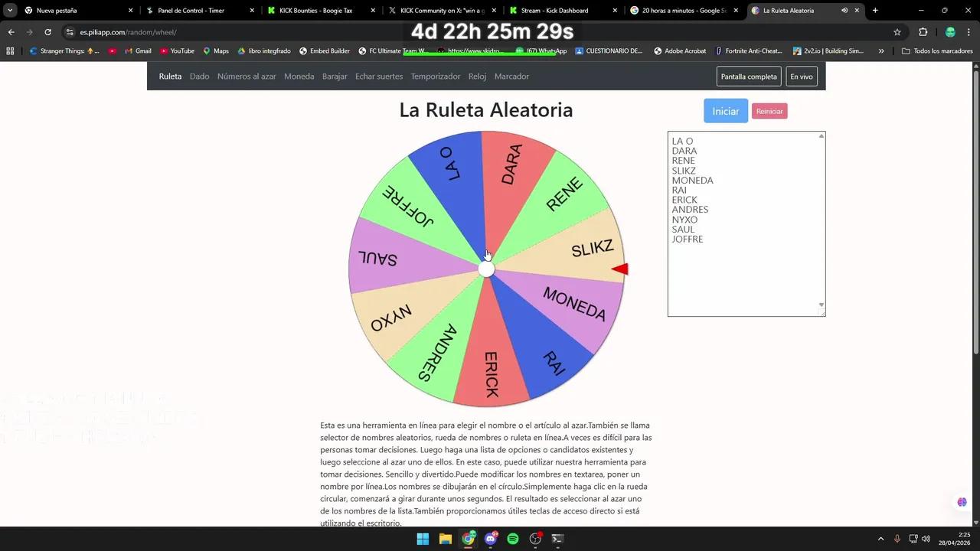Click JOFFRE in the names list

[x=688, y=240]
